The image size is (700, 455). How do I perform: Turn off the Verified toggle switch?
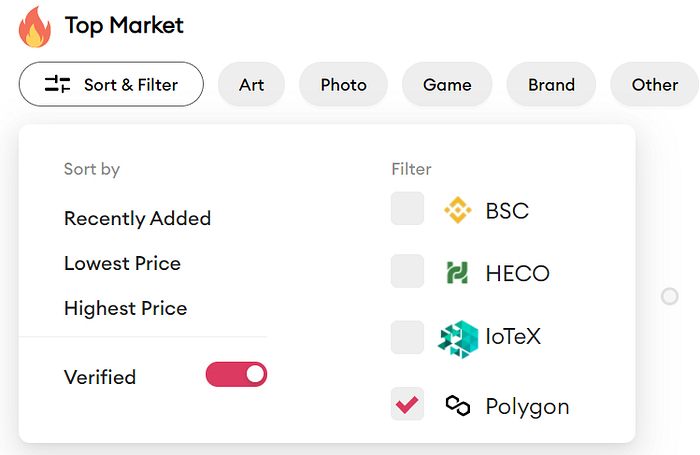pyautogui.click(x=237, y=375)
